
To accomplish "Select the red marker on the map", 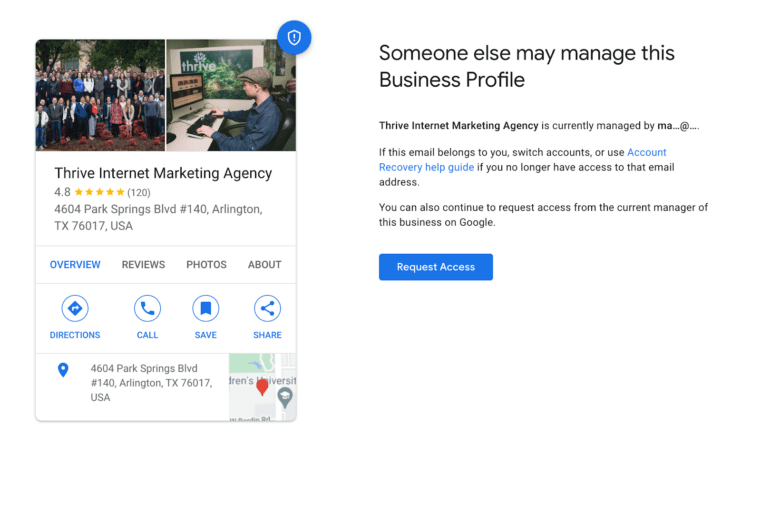I will (262, 387).
